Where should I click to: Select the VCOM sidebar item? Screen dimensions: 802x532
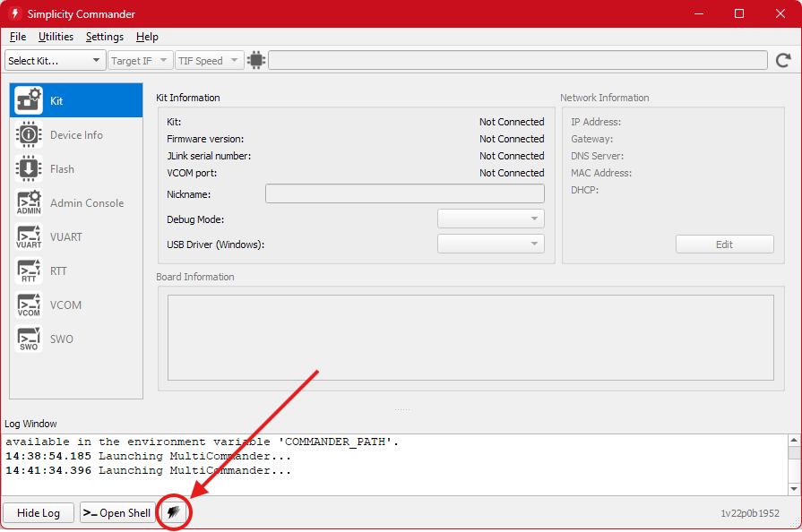76,305
